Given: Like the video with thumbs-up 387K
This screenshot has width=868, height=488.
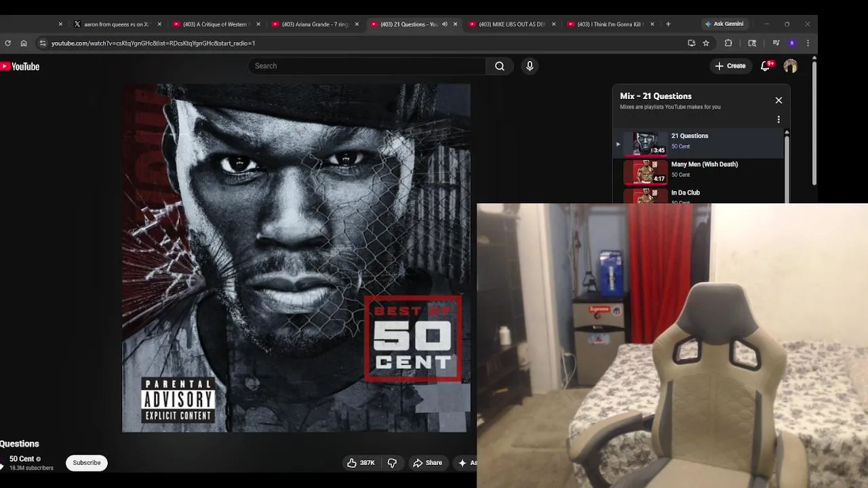Looking at the screenshot, I should tap(361, 463).
